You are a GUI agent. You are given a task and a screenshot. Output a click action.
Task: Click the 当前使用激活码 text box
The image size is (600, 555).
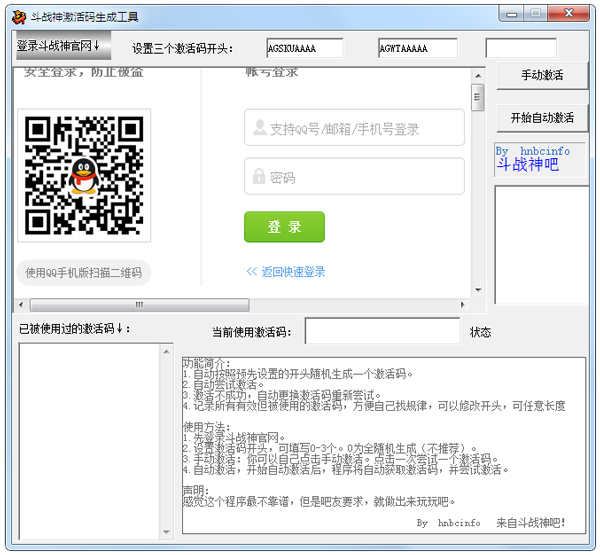383,331
